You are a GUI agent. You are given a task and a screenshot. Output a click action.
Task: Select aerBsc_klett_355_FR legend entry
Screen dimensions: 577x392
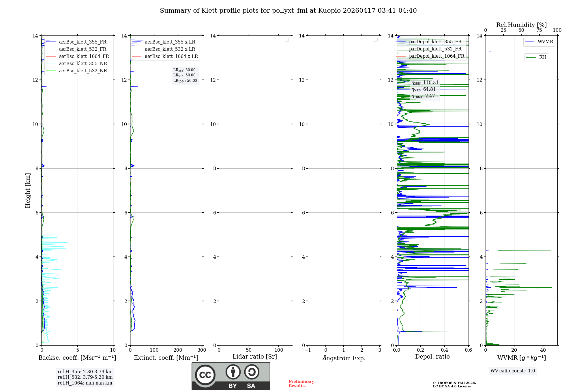click(83, 42)
